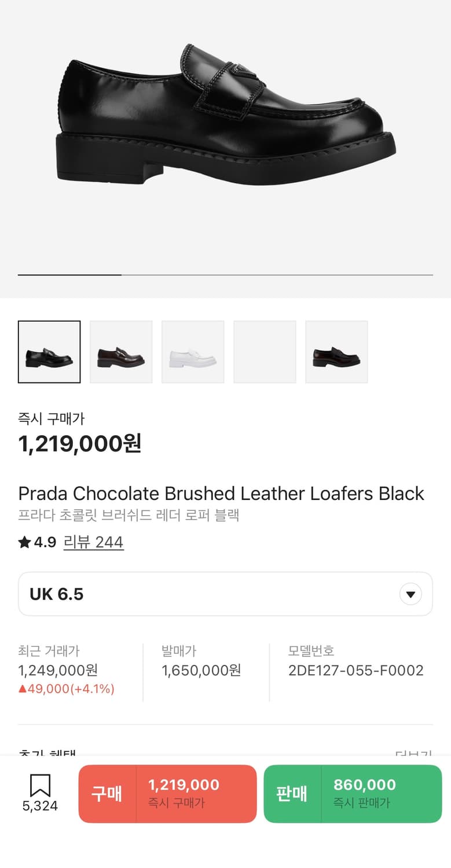451x868 pixels.
Task: Tap the main black loafer product image
Action: click(x=226, y=116)
